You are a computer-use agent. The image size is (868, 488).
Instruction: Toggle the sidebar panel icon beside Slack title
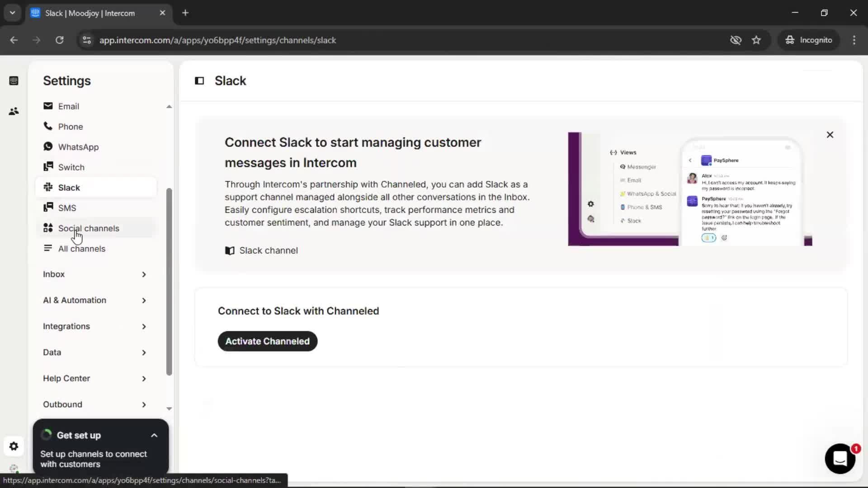tap(199, 81)
